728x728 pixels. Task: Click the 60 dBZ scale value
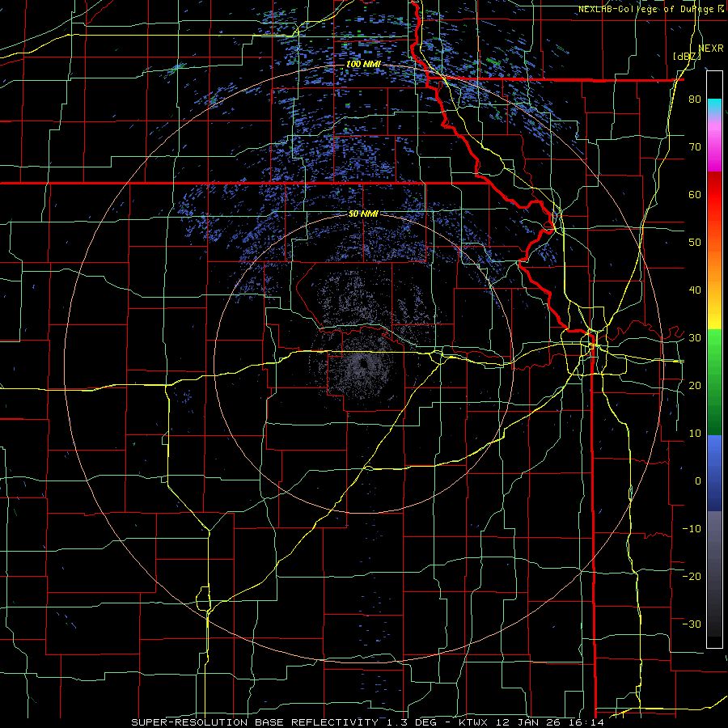695,194
